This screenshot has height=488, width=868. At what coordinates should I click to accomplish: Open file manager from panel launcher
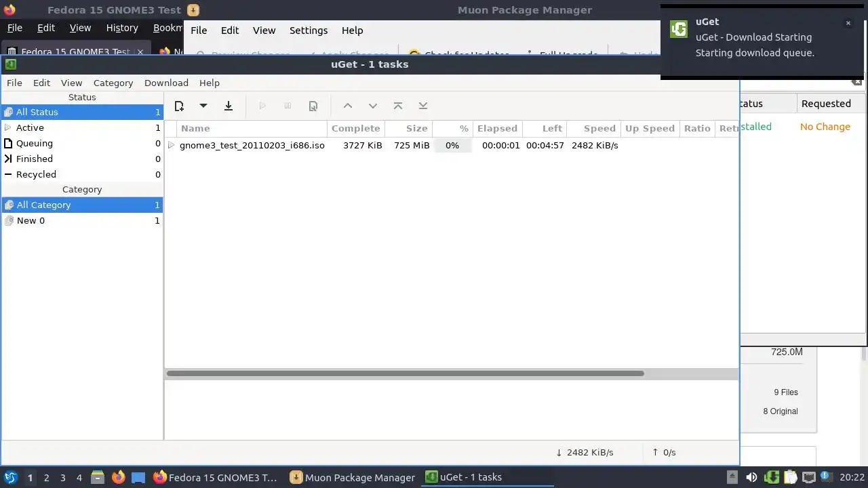click(98, 477)
